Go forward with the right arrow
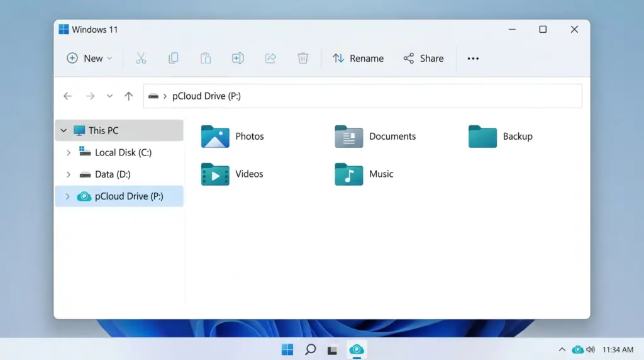 pyautogui.click(x=90, y=96)
